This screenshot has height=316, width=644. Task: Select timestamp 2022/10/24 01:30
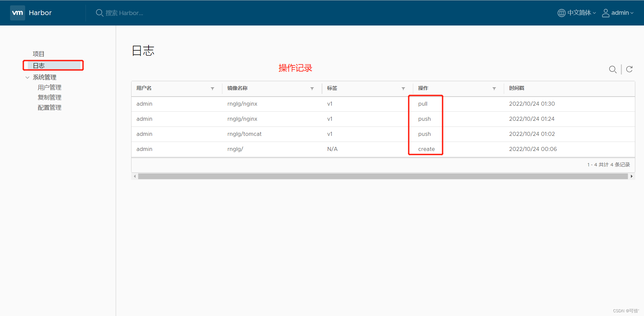[532, 104]
